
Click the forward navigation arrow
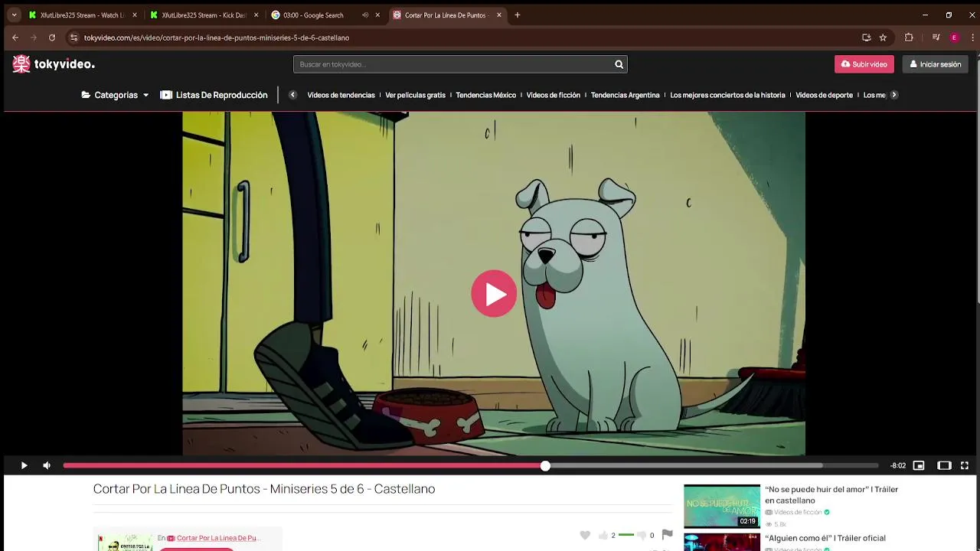[34, 37]
